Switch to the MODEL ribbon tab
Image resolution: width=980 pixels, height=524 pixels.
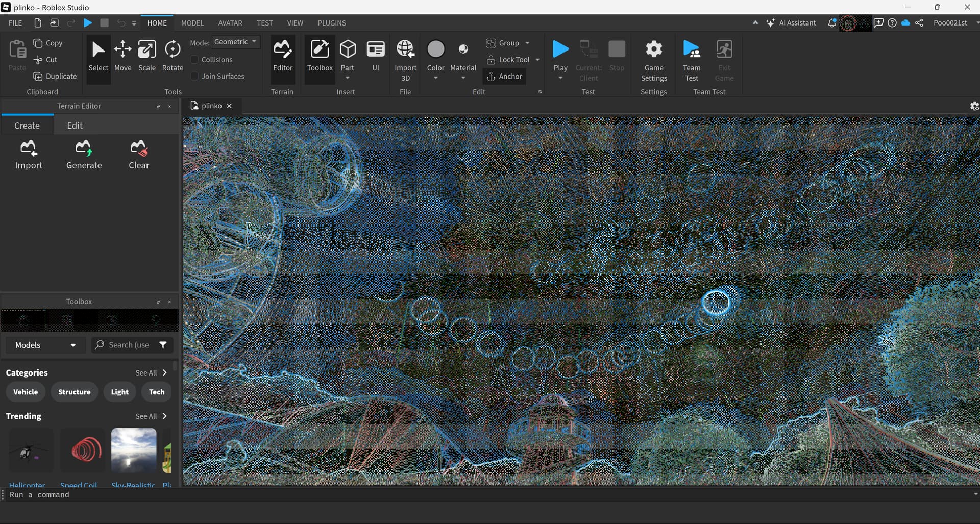tap(192, 23)
